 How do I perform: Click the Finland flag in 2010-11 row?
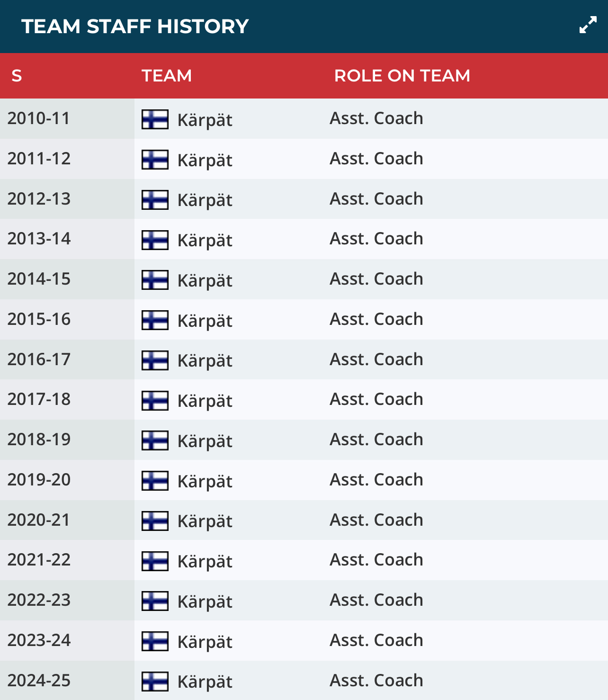(155, 119)
